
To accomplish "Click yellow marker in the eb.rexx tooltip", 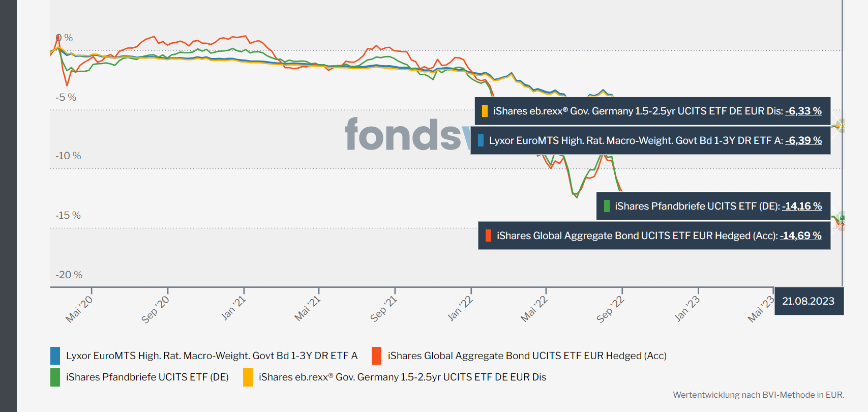I will [x=485, y=111].
